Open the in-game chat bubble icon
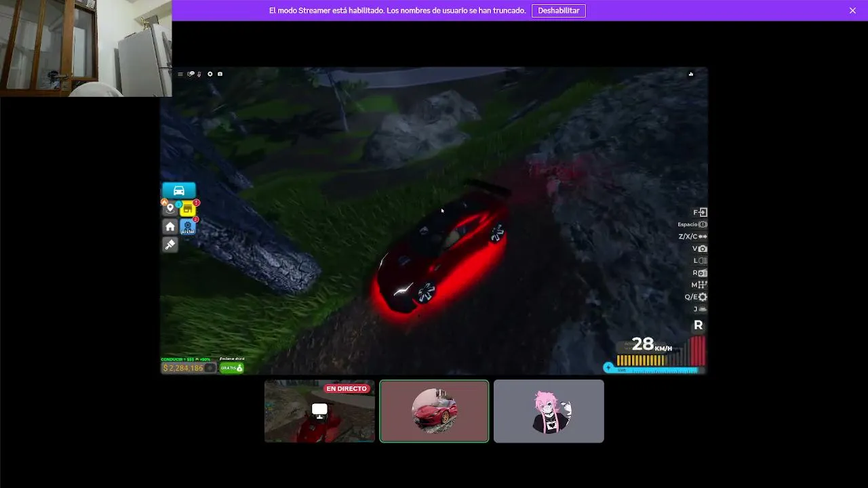The height and width of the screenshot is (488, 868). 191,74
